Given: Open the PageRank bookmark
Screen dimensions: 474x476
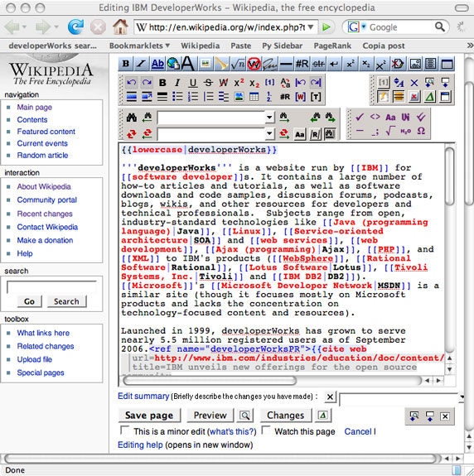Looking at the screenshot, I should [x=332, y=46].
